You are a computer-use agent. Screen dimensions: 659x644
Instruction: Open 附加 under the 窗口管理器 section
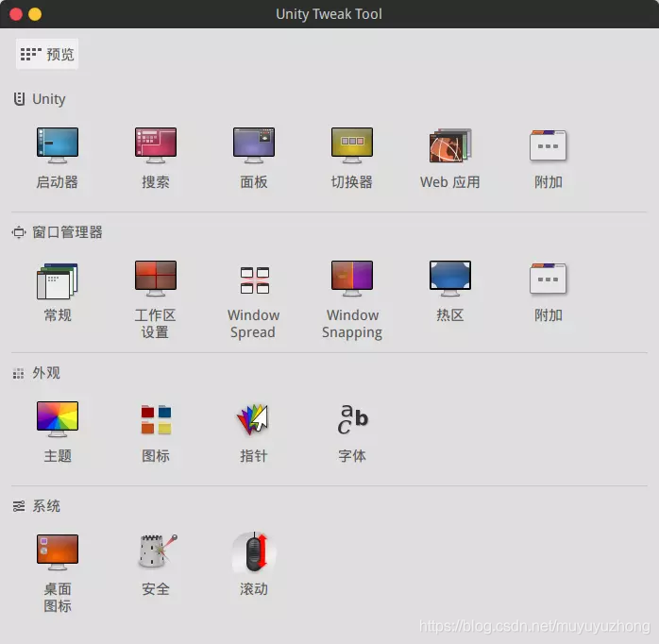[548, 292]
